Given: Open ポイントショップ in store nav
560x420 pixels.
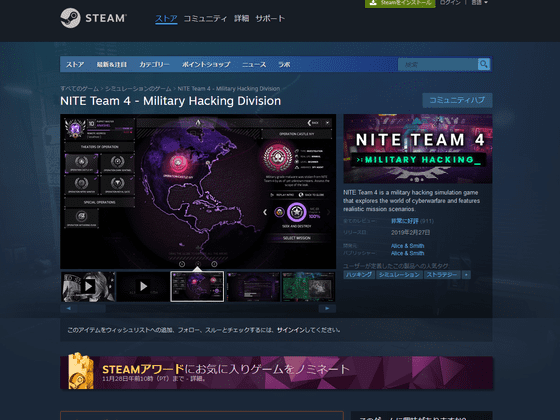Looking at the screenshot, I should 206,65.
